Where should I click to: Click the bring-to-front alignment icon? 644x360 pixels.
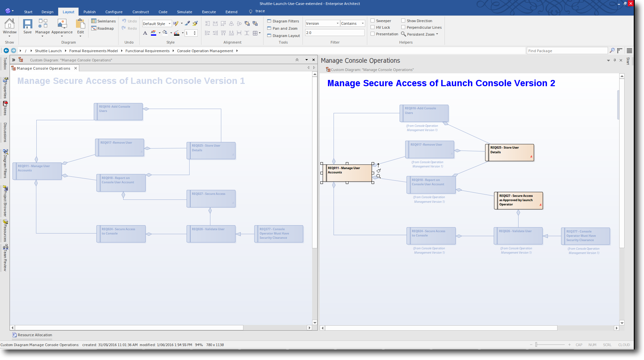tap(247, 23)
